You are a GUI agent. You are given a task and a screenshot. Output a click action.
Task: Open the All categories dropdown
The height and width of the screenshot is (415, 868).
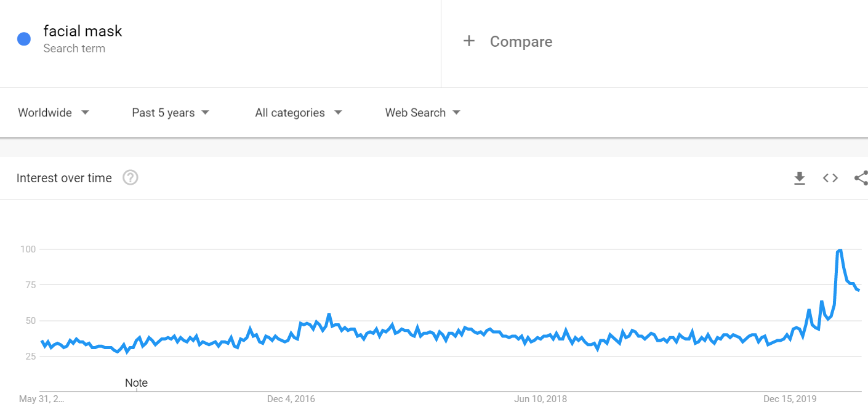pos(299,113)
